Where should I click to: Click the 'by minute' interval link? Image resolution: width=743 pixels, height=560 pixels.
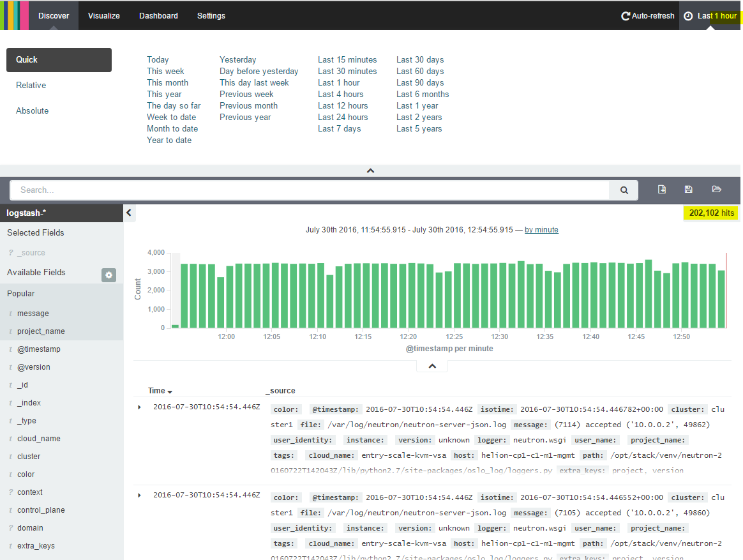[x=541, y=230]
